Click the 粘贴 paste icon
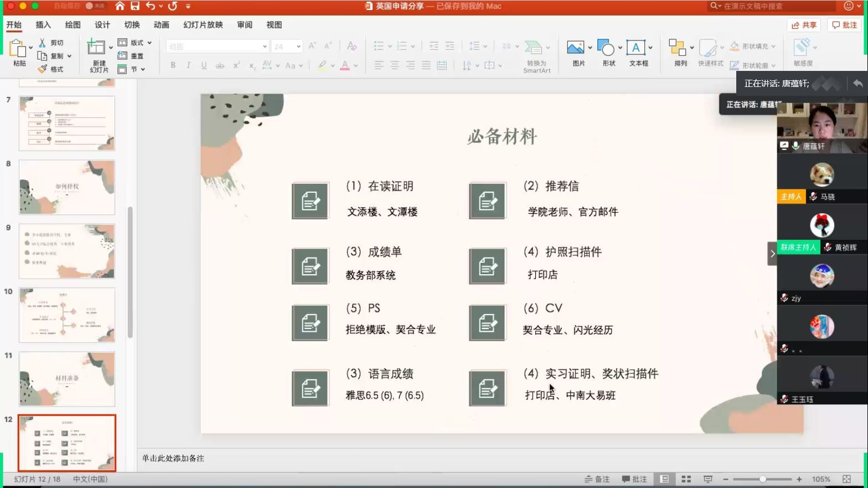This screenshot has height=488, width=868. click(x=18, y=50)
